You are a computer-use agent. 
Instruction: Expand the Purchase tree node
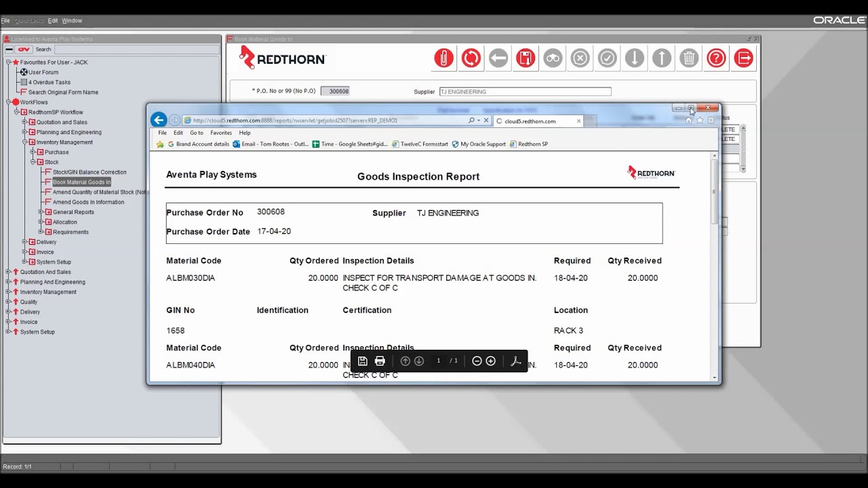(33, 152)
